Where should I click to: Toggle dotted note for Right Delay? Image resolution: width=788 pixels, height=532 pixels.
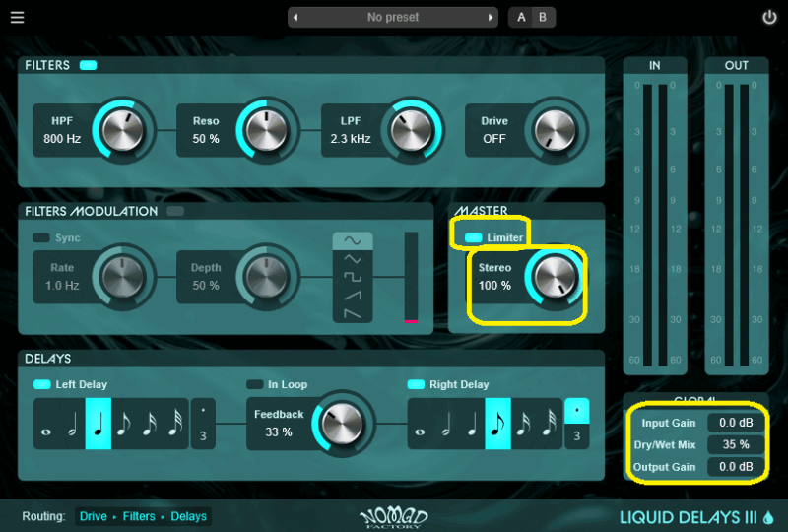click(x=577, y=411)
